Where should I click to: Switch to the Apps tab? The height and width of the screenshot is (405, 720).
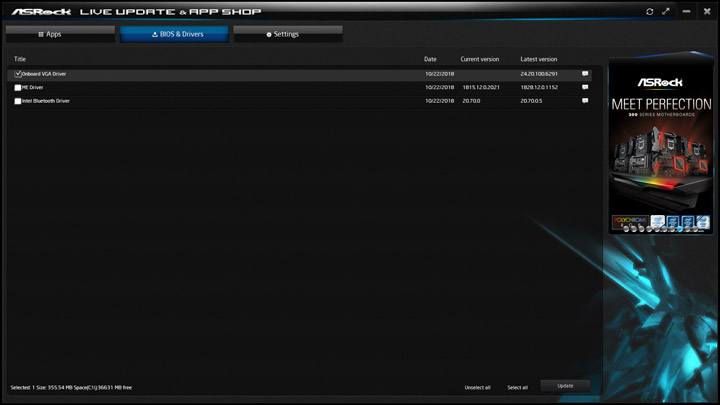(x=60, y=34)
